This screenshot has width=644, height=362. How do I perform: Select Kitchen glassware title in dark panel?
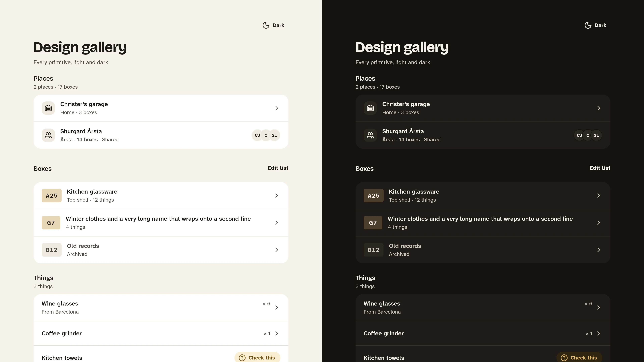click(x=414, y=192)
